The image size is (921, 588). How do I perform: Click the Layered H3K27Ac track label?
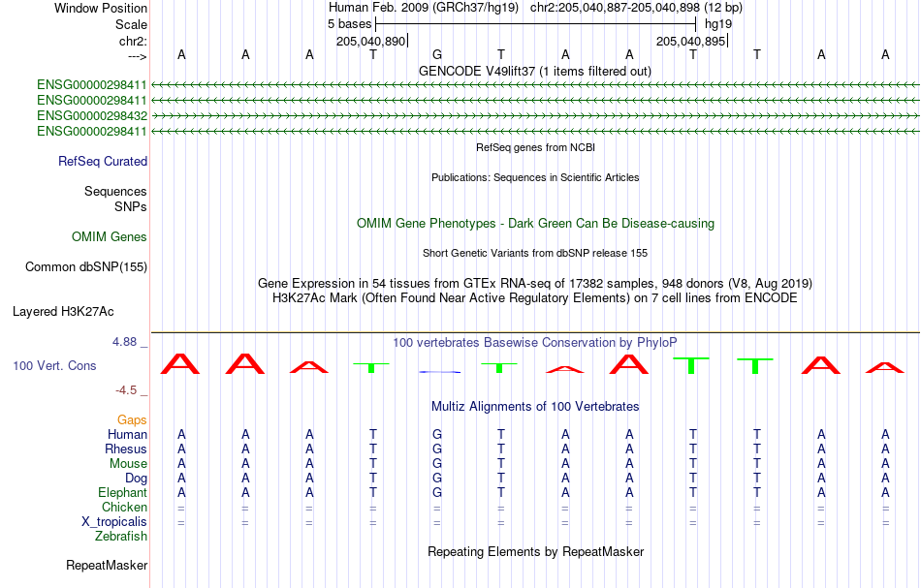pos(63,312)
